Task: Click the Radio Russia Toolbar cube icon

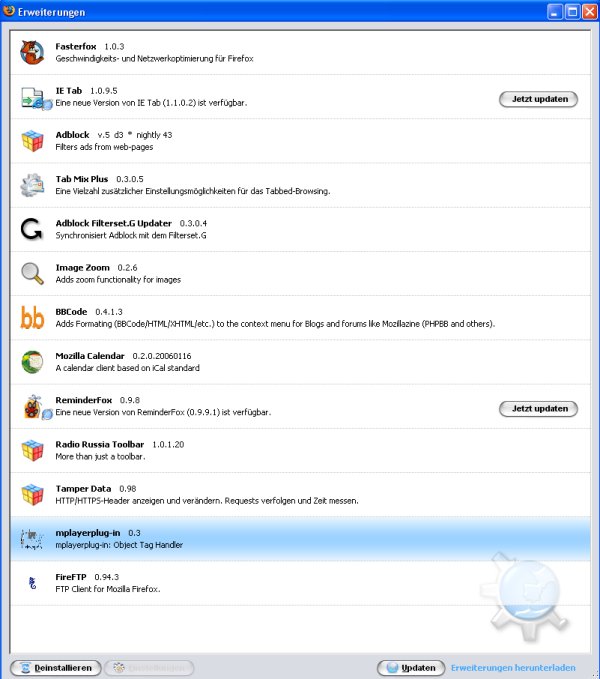Action: 32,450
